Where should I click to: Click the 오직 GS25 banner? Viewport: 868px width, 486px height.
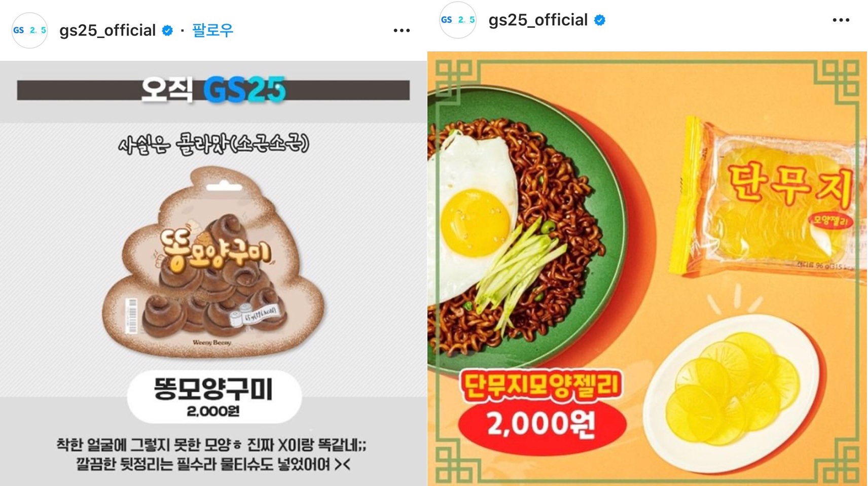pyautogui.click(x=213, y=90)
